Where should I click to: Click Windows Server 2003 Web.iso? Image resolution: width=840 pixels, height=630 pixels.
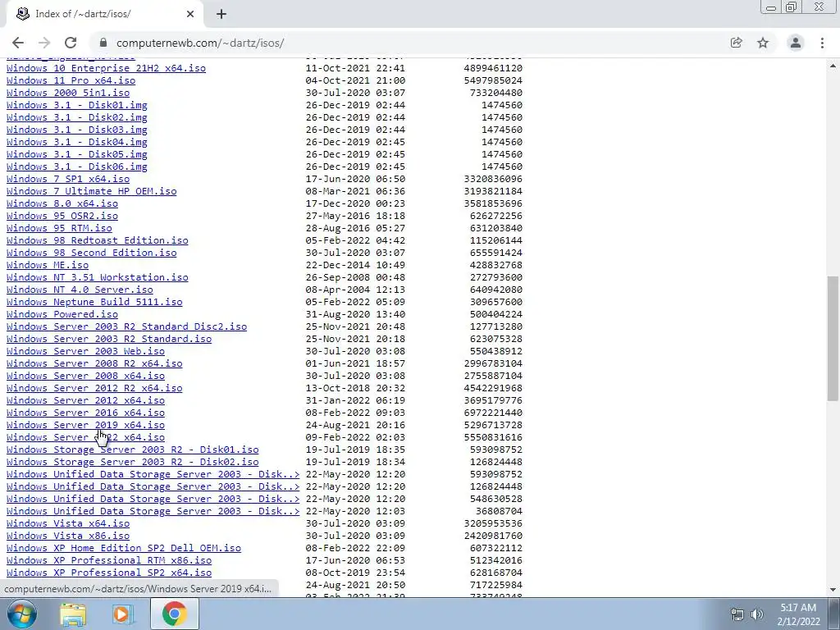click(85, 351)
